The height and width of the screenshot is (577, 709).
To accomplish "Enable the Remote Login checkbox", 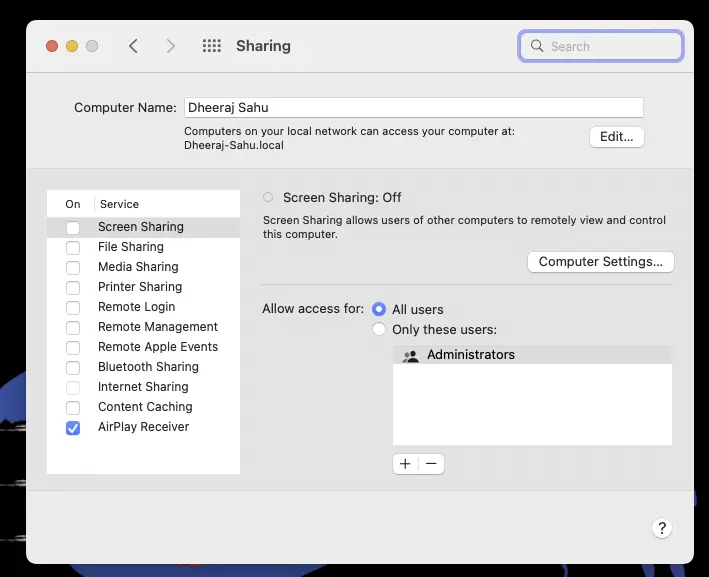I will [73, 307].
